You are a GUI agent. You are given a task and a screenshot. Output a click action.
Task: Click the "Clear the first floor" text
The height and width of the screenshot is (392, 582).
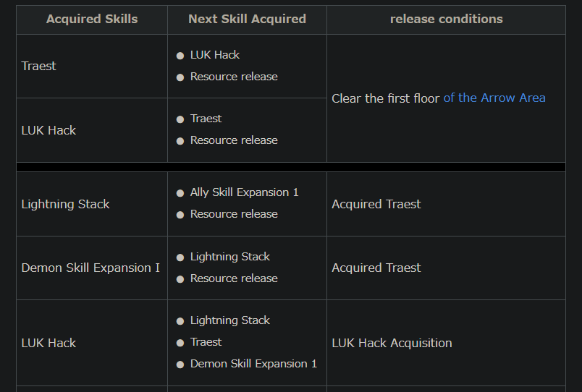point(385,98)
